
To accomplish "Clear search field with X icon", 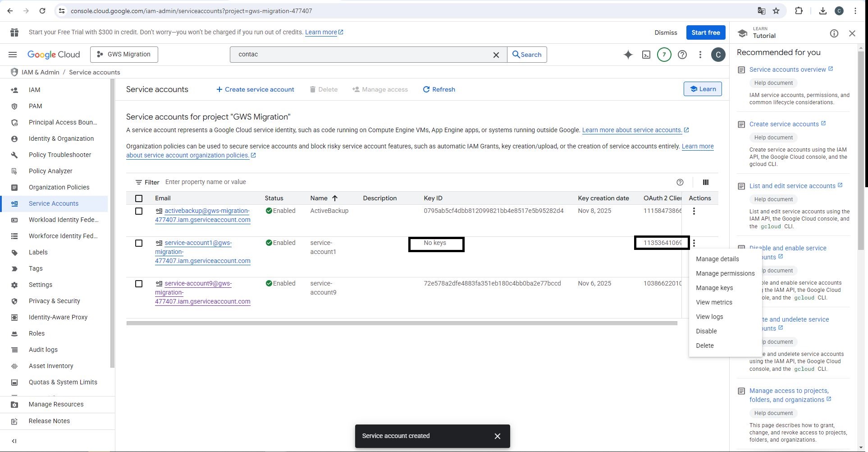I will [x=496, y=55].
